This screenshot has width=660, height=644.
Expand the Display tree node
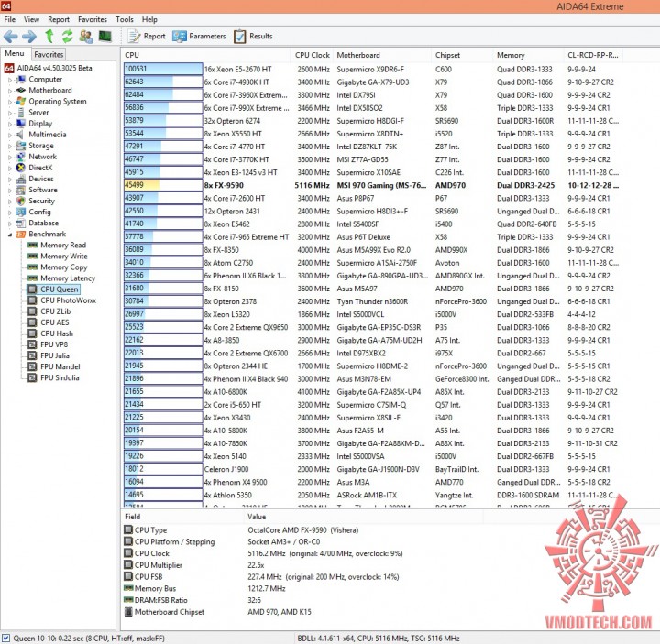tap(10, 124)
